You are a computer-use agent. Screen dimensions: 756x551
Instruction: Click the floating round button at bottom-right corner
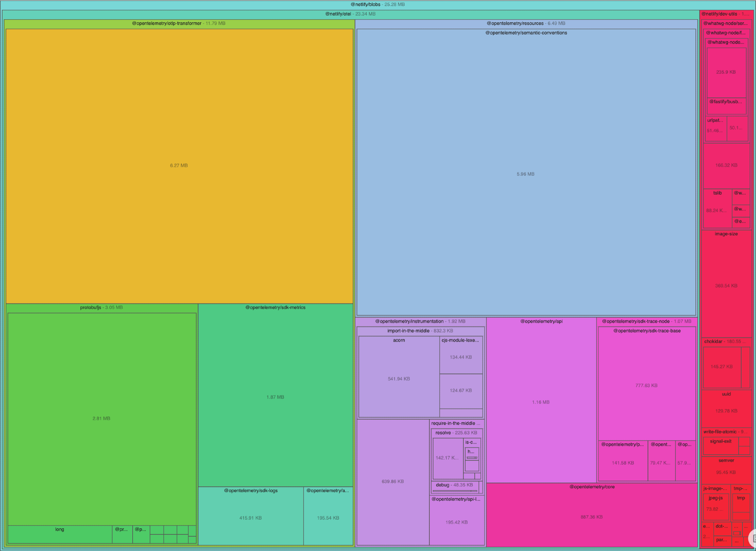[753, 539]
